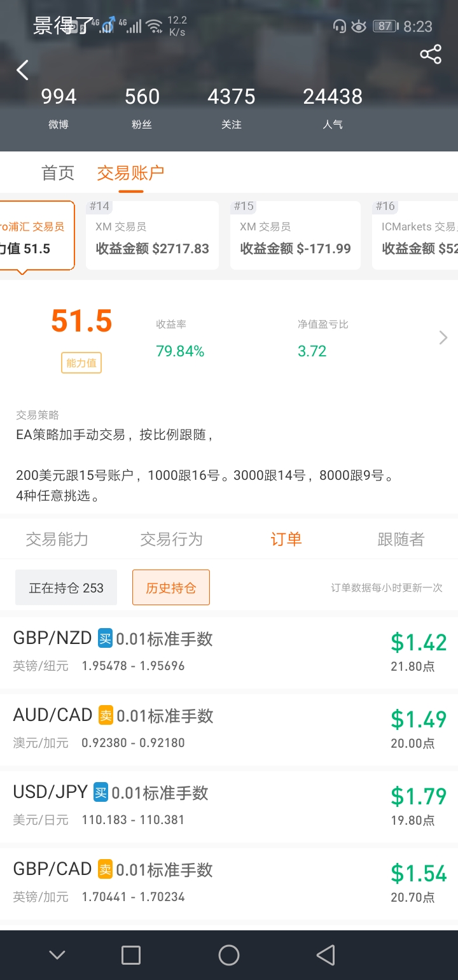The height and width of the screenshot is (980, 458).
Task: Expand account stats with right chevron
Action: (443, 337)
